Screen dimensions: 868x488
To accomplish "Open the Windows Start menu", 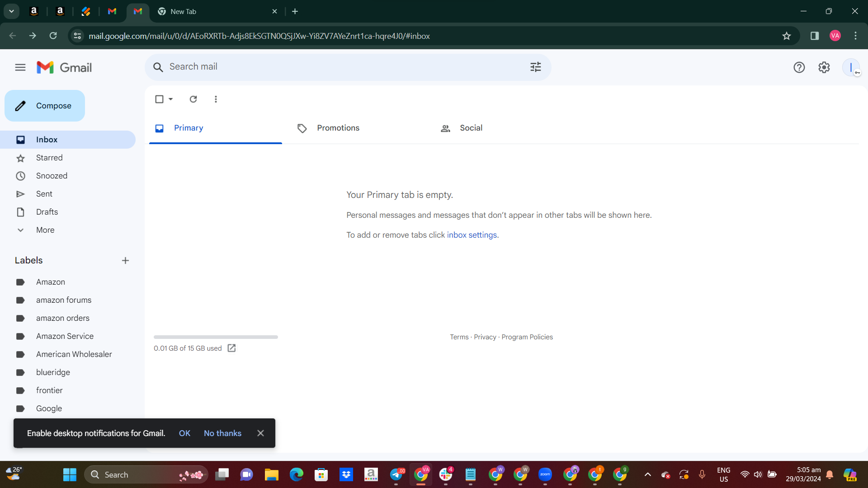I will pos(70,474).
